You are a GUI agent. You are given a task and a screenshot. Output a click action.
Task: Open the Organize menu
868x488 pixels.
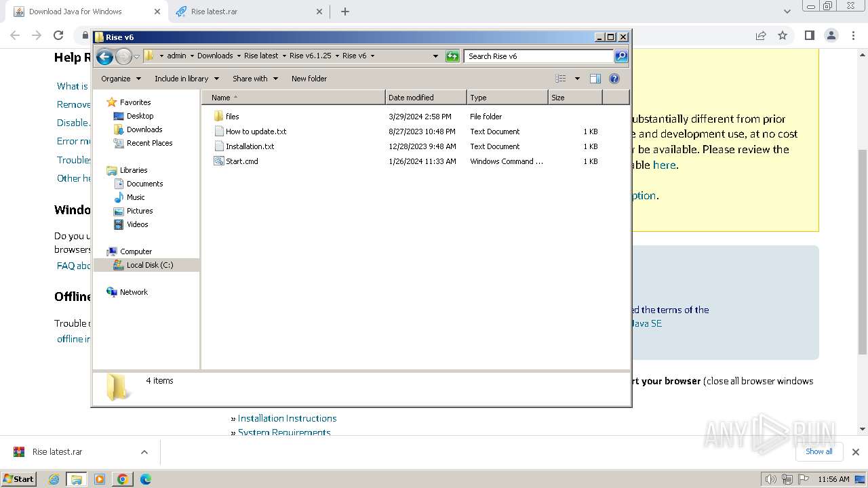121,79
